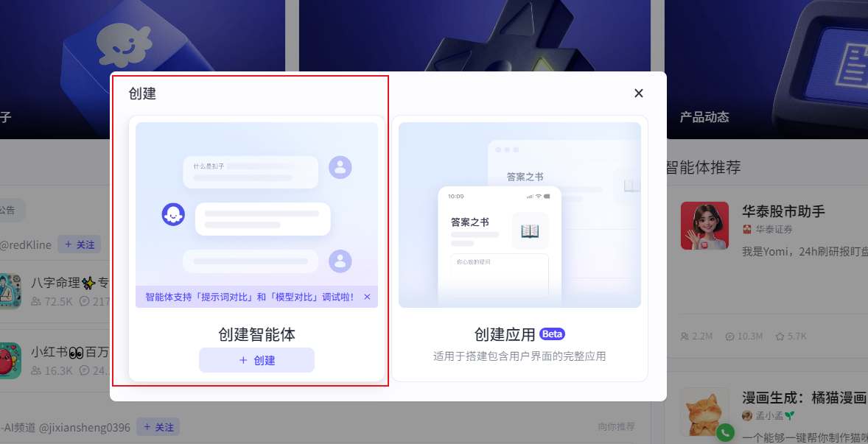Select the 创建应用 card title
Viewport: 868px width, 444px height.
coord(505,334)
